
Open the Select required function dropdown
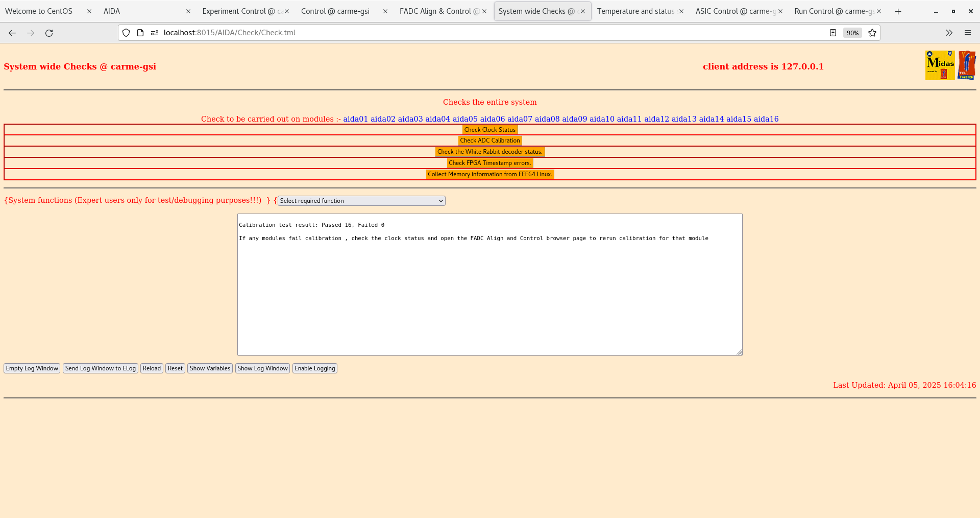click(x=361, y=201)
